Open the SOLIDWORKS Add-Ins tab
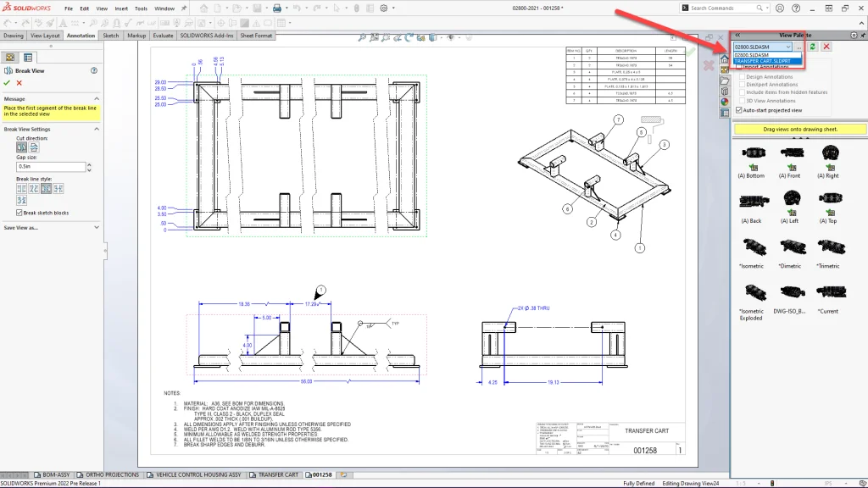Viewport: 868px width, 488px height. [207, 36]
